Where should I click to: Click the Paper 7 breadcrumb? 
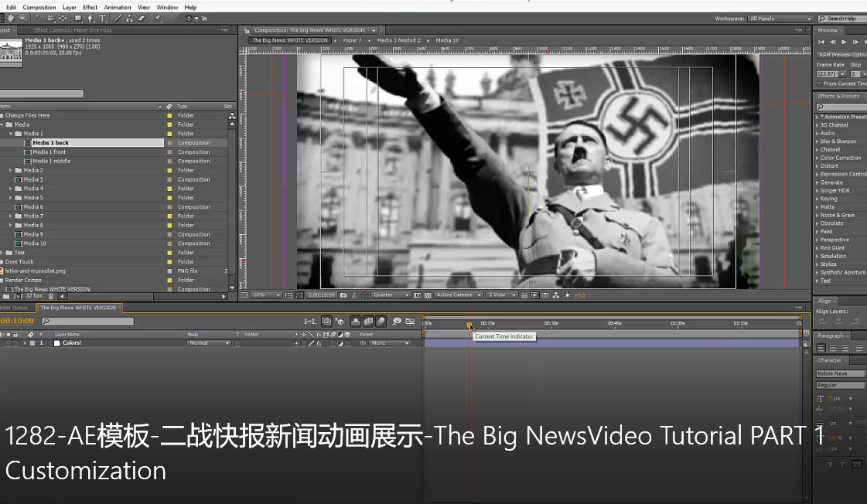(352, 40)
